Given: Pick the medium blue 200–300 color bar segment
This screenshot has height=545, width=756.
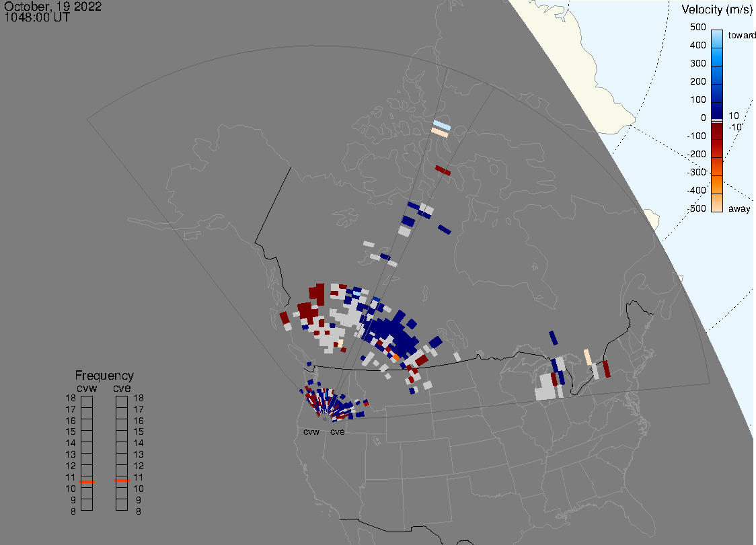Looking at the screenshot, I should click(x=717, y=75).
